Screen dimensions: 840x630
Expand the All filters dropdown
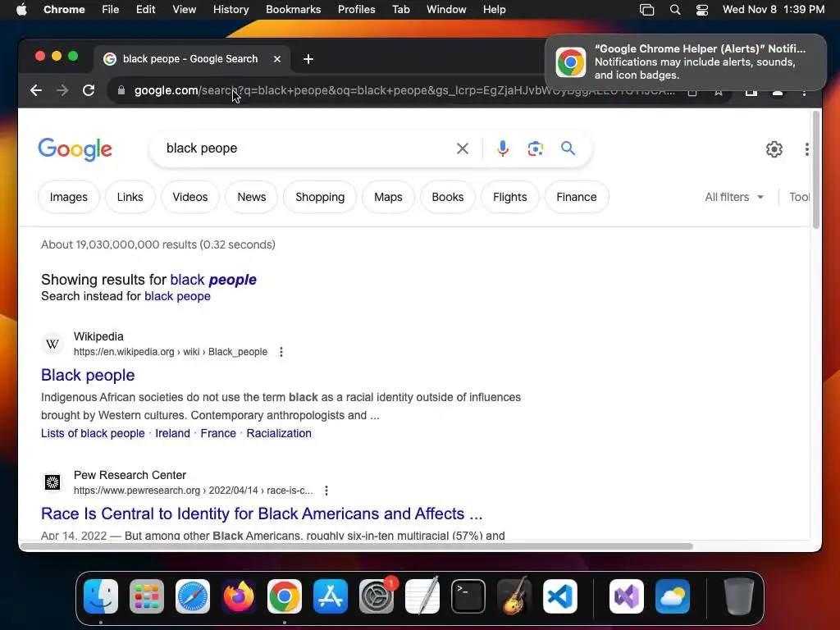[x=734, y=197]
